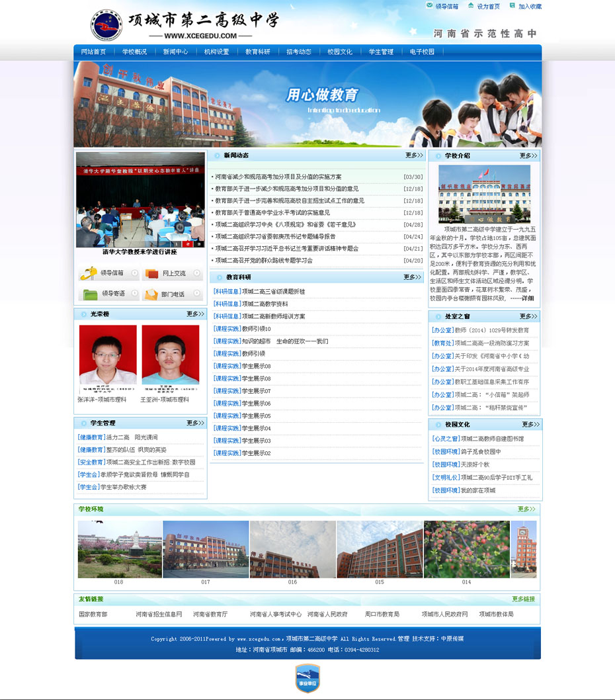Click the 领导信箱 envelope icon at top
Image resolution: width=615 pixels, height=700 pixels.
[429, 6]
